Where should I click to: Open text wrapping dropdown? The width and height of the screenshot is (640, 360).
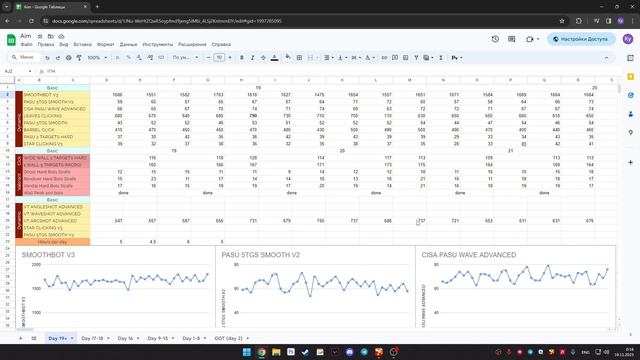[356, 58]
